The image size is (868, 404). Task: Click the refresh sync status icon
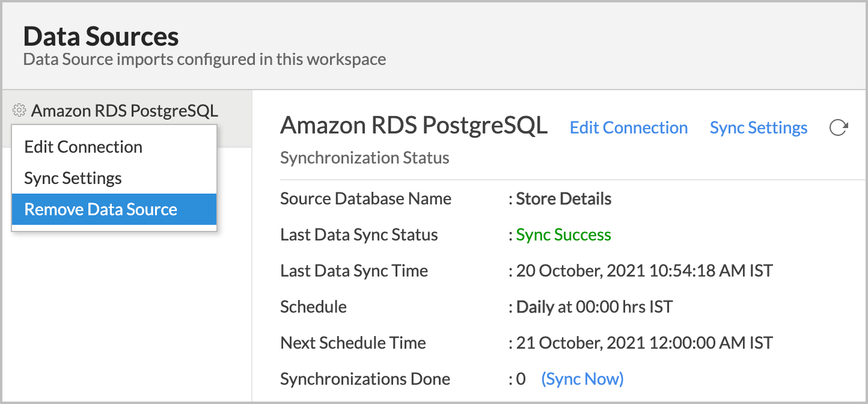point(839,127)
